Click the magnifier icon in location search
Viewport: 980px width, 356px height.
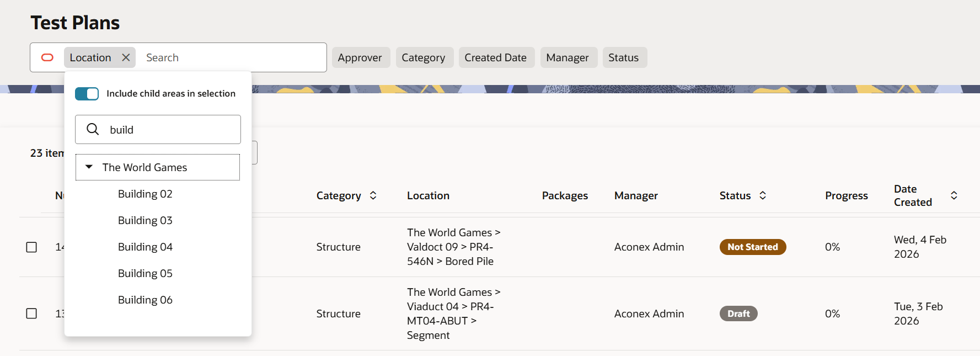(x=93, y=129)
